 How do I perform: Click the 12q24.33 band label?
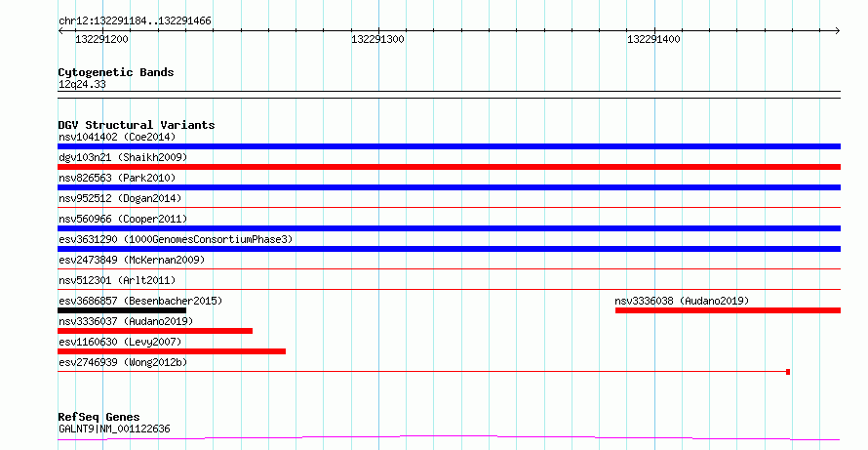(x=82, y=84)
